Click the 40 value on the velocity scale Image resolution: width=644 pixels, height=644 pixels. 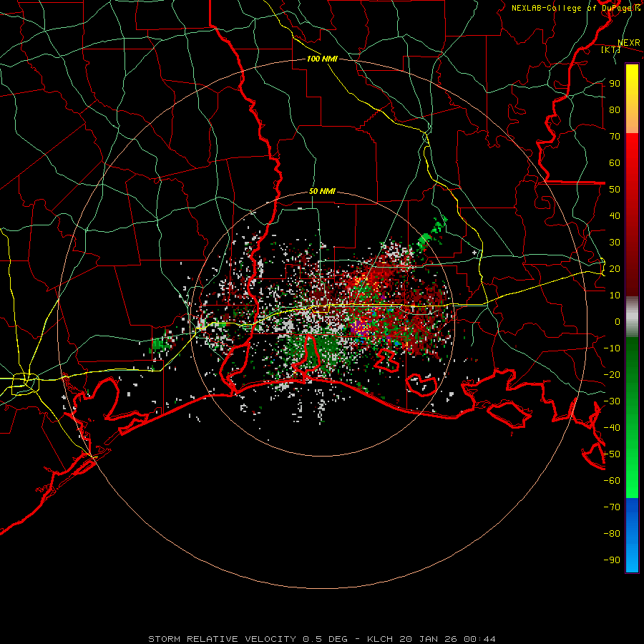tap(615, 216)
